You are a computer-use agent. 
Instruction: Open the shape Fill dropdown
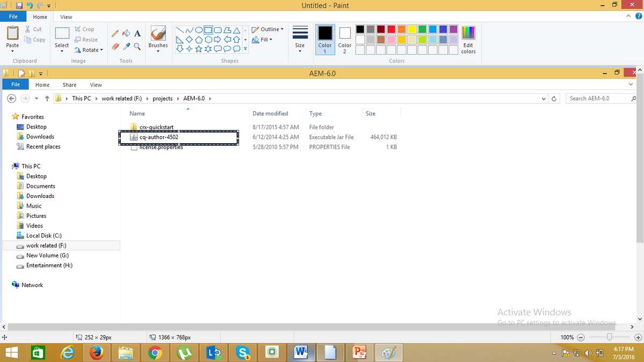point(262,40)
